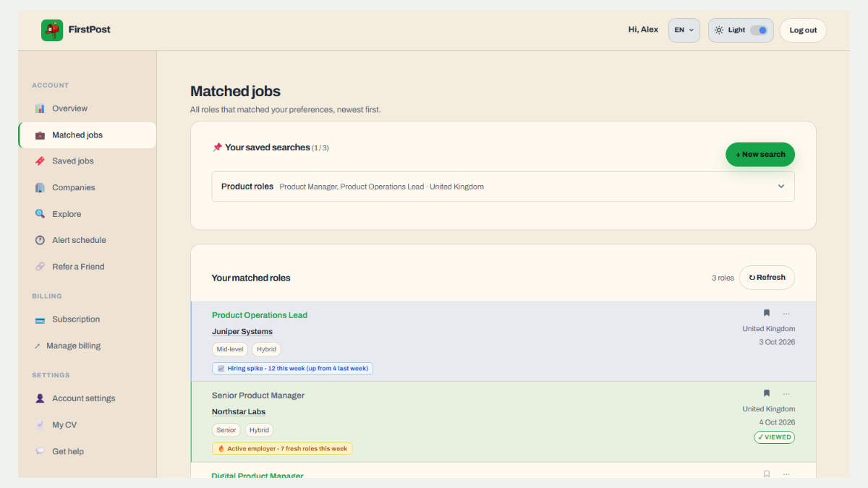Image resolution: width=868 pixels, height=488 pixels.
Task: Click the Log out button
Action: 803,30
